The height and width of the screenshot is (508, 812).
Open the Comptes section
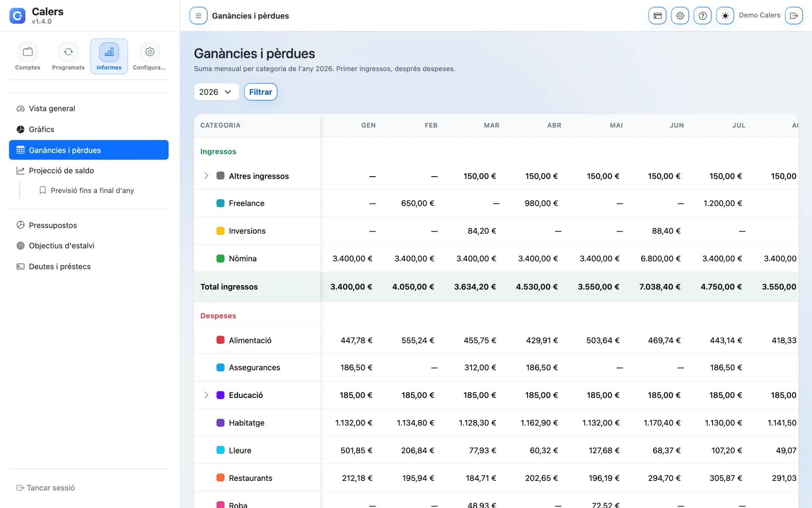pyautogui.click(x=27, y=56)
